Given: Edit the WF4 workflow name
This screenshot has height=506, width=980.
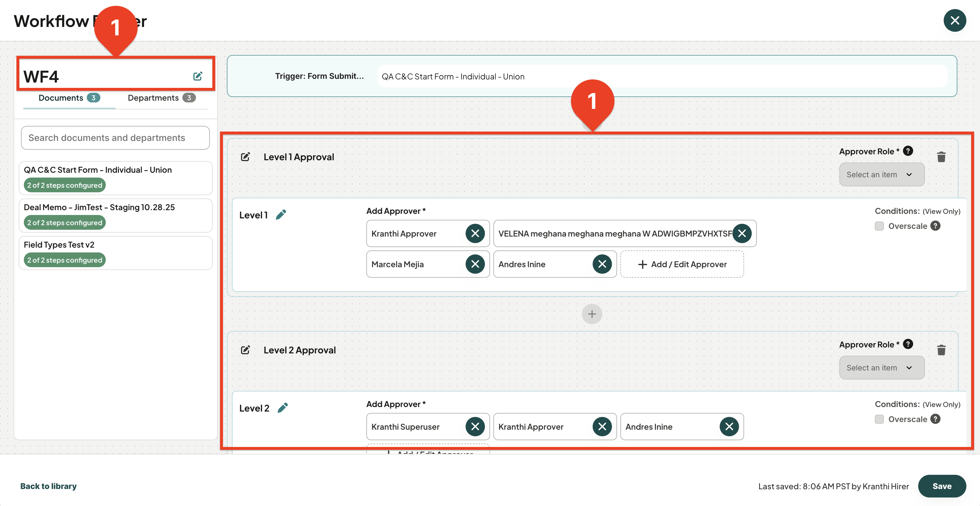Looking at the screenshot, I should point(197,76).
